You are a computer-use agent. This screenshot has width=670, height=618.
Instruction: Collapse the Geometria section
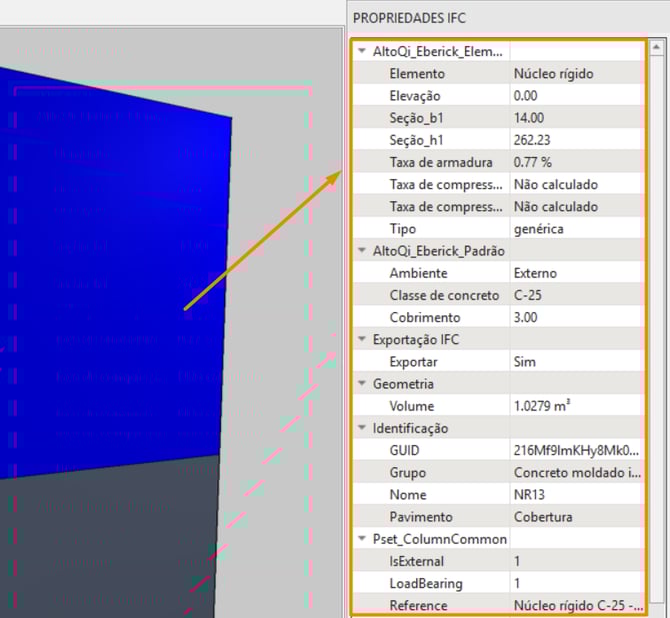(x=362, y=383)
